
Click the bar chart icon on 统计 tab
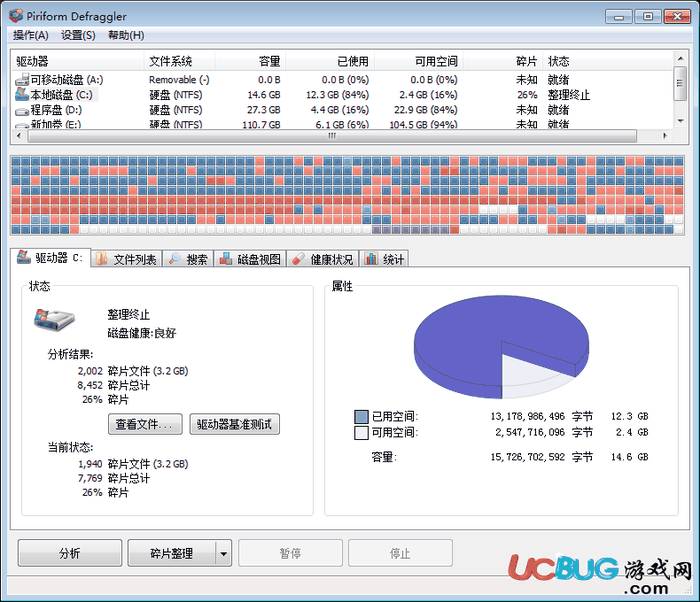point(371,258)
